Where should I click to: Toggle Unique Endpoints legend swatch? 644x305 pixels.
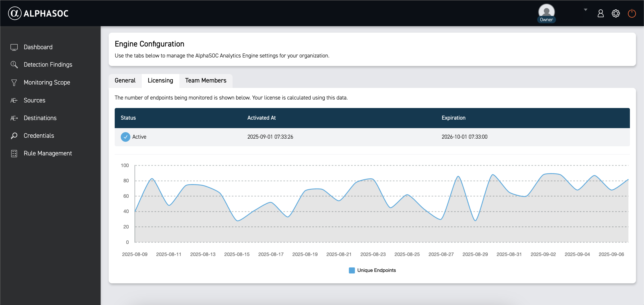pyautogui.click(x=352, y=270)
